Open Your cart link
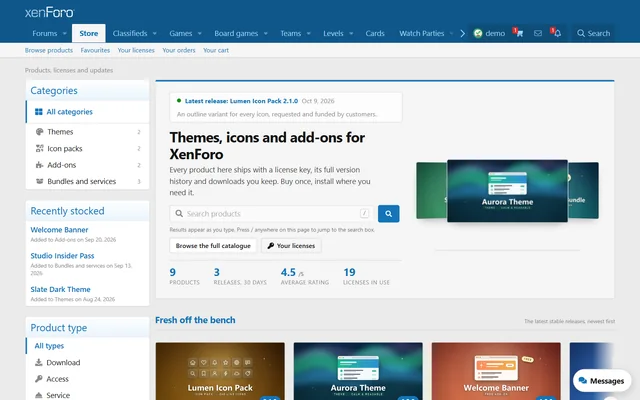 (216, 50)
